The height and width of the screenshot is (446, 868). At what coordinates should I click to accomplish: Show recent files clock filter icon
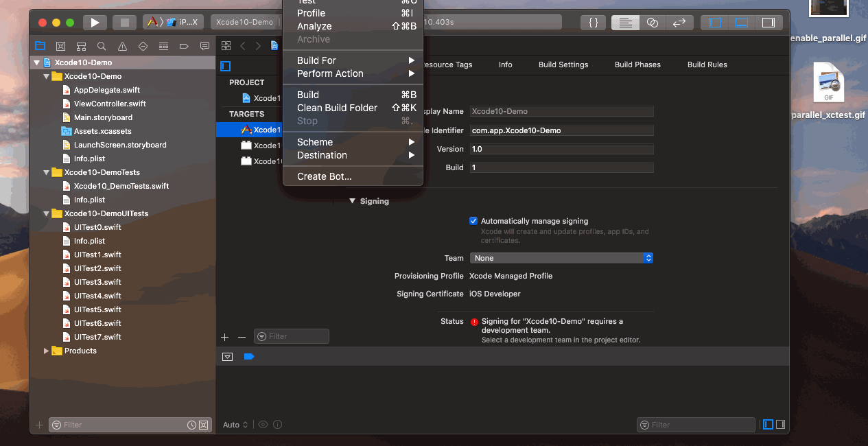point(192,425)
